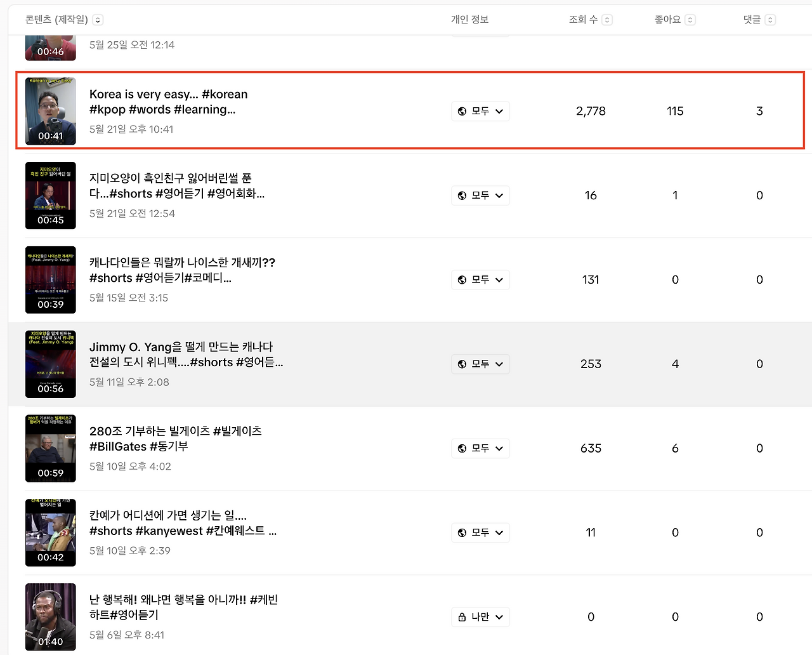Click the 개인 정보 column header
The height and width of the screenshot is (655, 812).
tap(469, 20)
